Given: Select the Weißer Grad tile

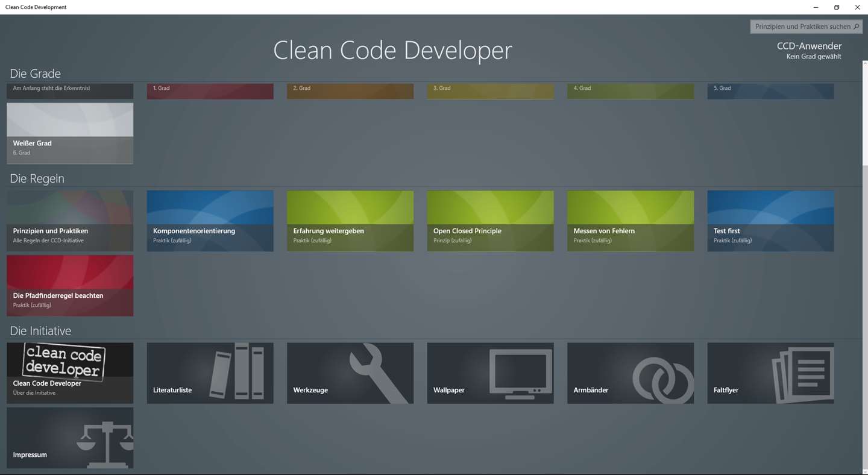Looking at the screenshot, I should (70, 133).
